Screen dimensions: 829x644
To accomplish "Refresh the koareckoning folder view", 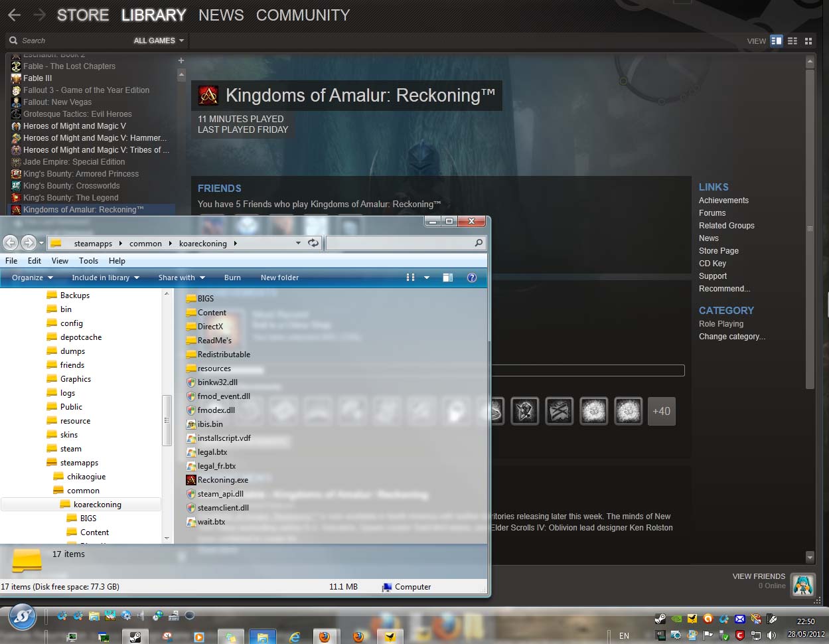I will coord(313,243).
